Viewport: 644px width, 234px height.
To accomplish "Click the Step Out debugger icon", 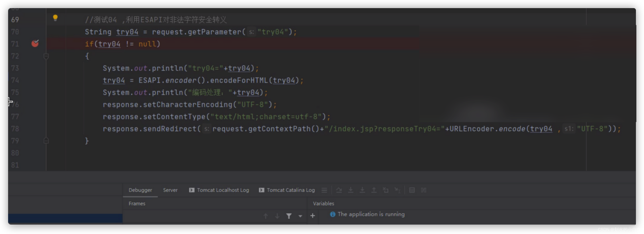I will click(374, 190).
